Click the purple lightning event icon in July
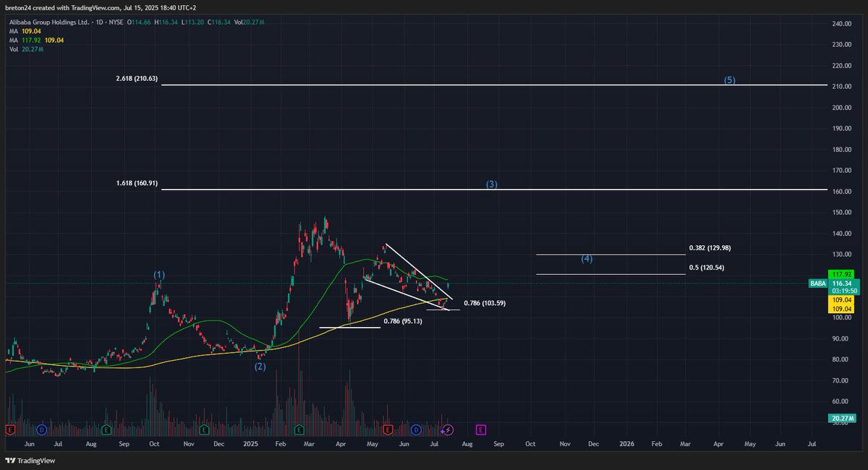The width and height of the screenshot is (868, 470). [x=448, y=430]
